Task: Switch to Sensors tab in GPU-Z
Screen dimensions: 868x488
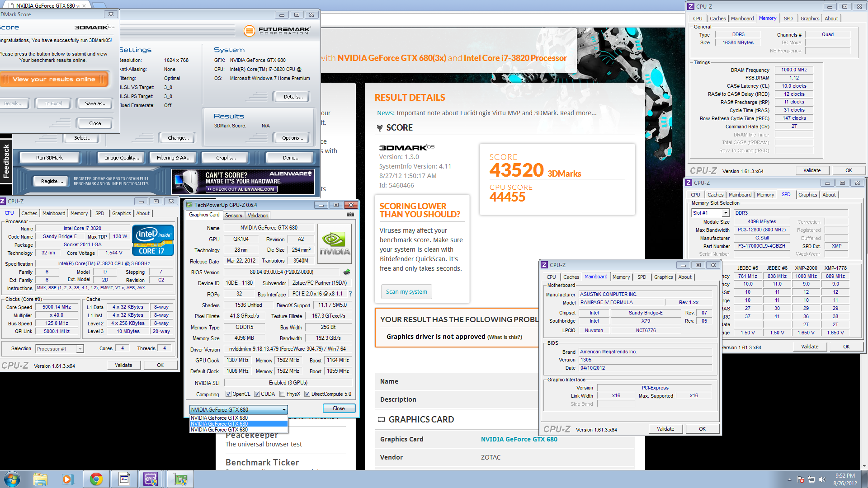Action: 233,216
